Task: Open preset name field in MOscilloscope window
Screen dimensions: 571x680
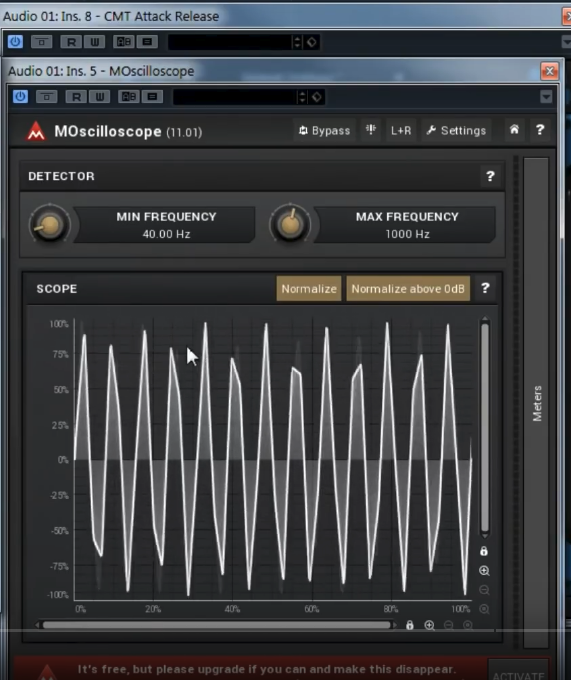Action: click(x=235, y=97)
